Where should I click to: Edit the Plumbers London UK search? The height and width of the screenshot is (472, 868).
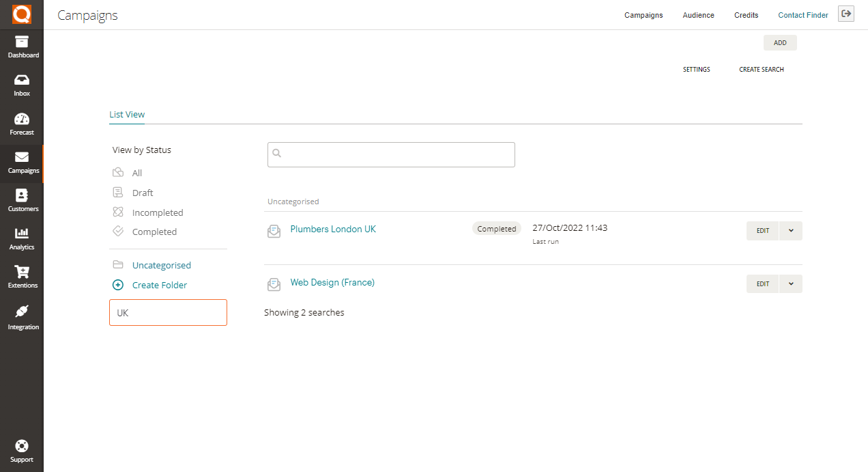pos(762,230)
